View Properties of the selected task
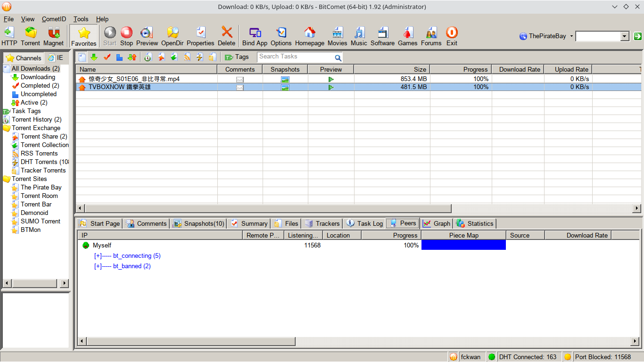Viewport: 644px width, 362px height. (200, 36)
